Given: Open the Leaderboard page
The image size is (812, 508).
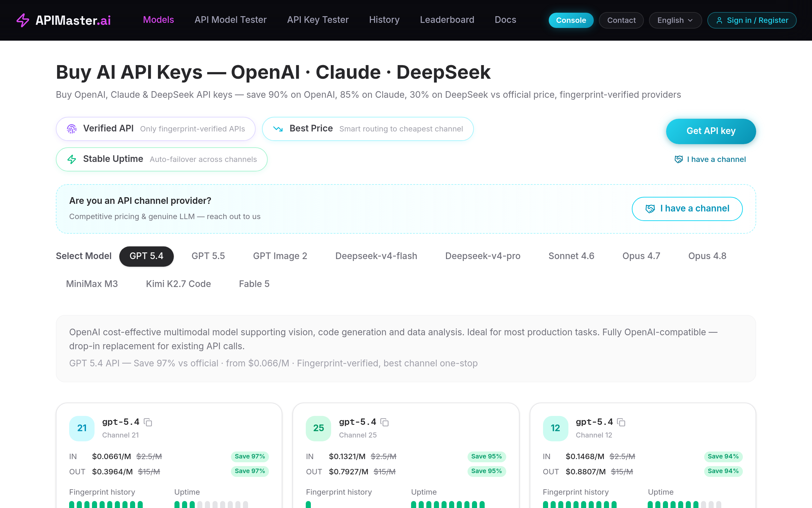Looking at the screenshot, I should (447, 20).
